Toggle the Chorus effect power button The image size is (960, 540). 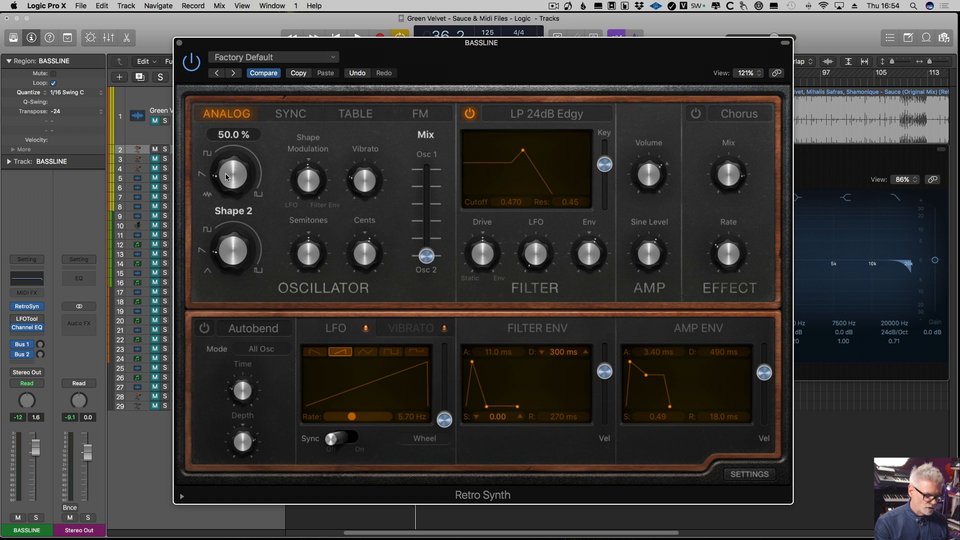(696, 113)
